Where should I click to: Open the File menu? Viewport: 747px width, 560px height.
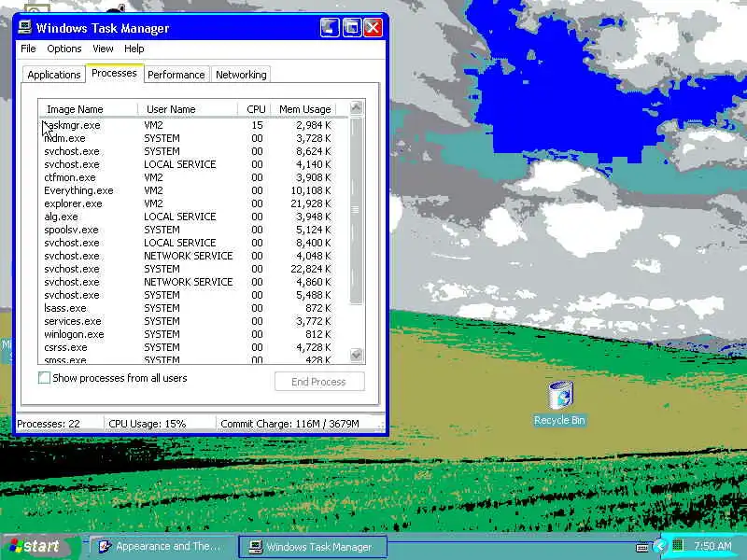[28, 49]
